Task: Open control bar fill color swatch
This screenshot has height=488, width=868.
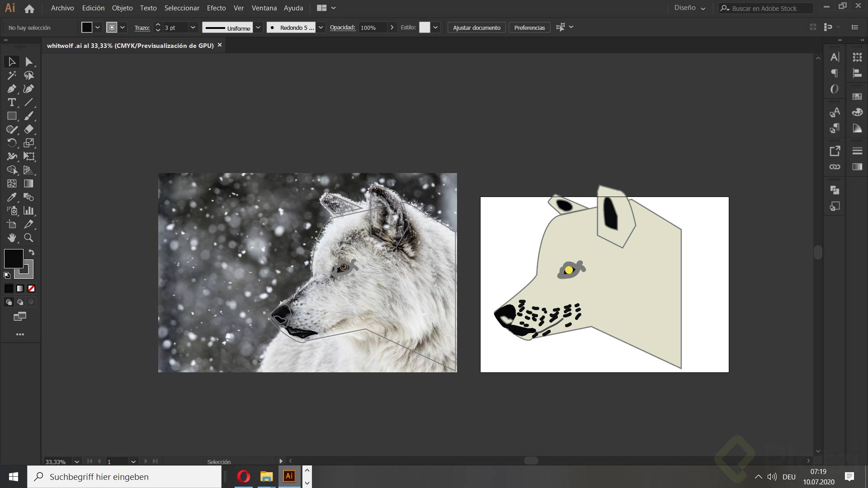Action: 87,28
